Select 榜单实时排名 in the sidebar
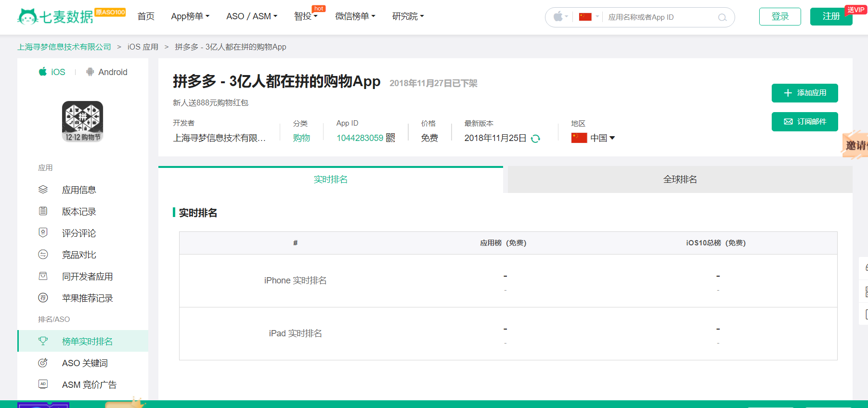The width and height of the screenshot is (868, 408). coord(82,341)
